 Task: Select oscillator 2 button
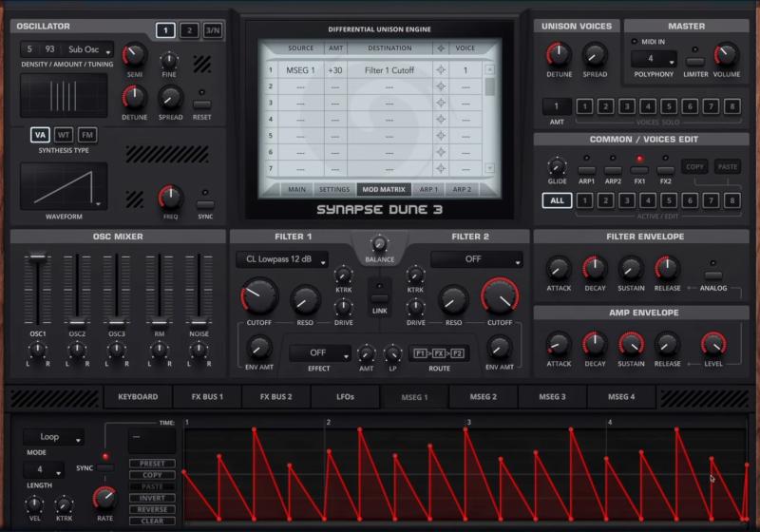(189, 30)
